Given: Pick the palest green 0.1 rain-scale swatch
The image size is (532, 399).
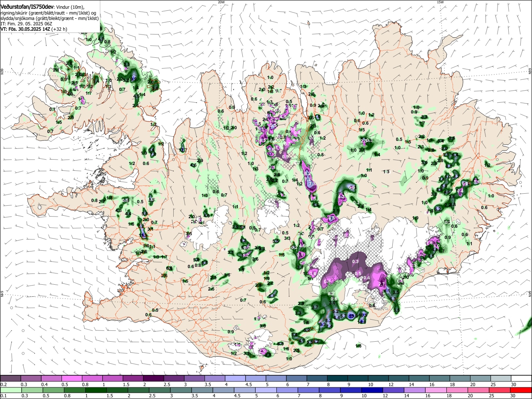Looking at the screenshot, I should click(x=11, y=390).
